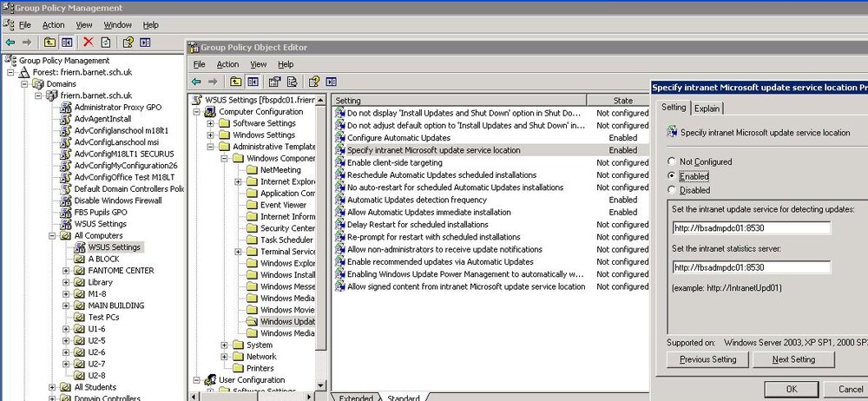The image size is (868, 401).
Task: Open Action menu in Group Policy Management
Action: pos(54,25)
